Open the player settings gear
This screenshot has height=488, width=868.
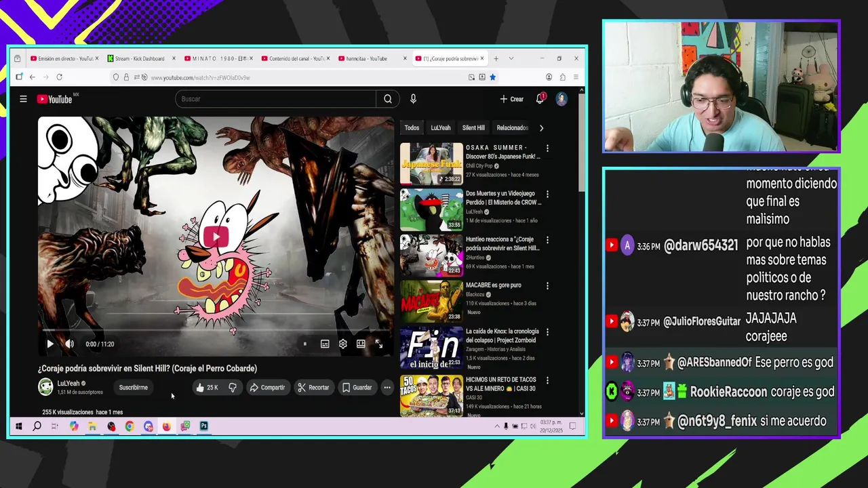[x=343, y=344]
